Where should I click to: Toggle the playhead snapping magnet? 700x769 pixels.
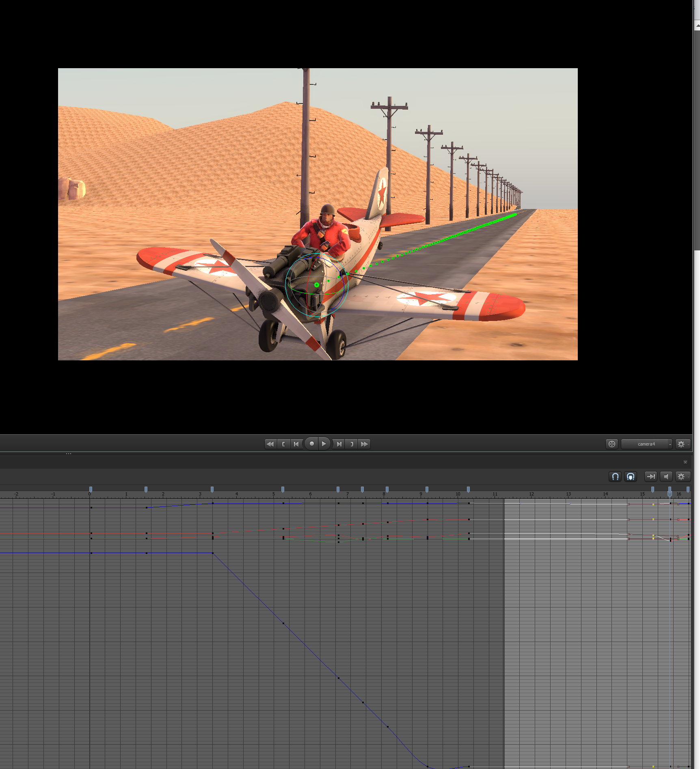pyautogui.click(x=631, y=476)
